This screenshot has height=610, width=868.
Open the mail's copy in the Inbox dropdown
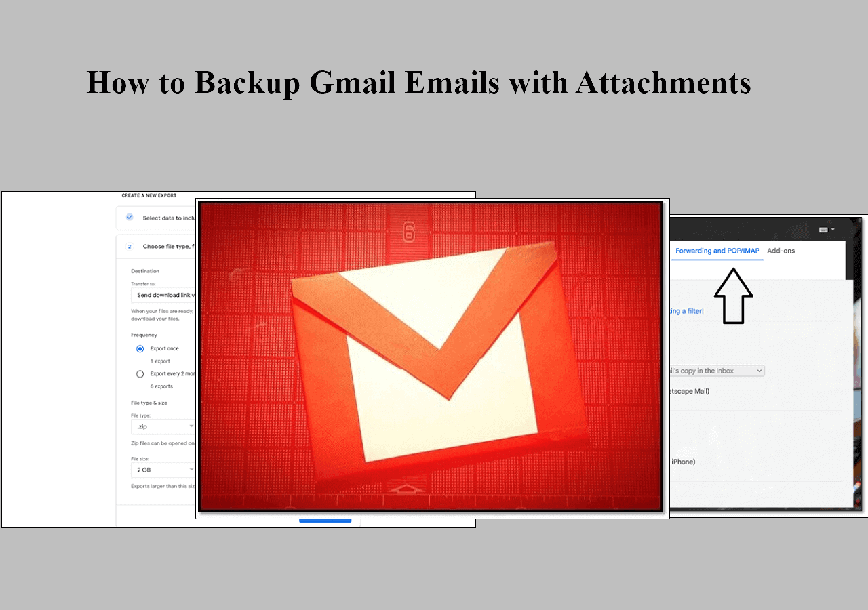(717, 371)
